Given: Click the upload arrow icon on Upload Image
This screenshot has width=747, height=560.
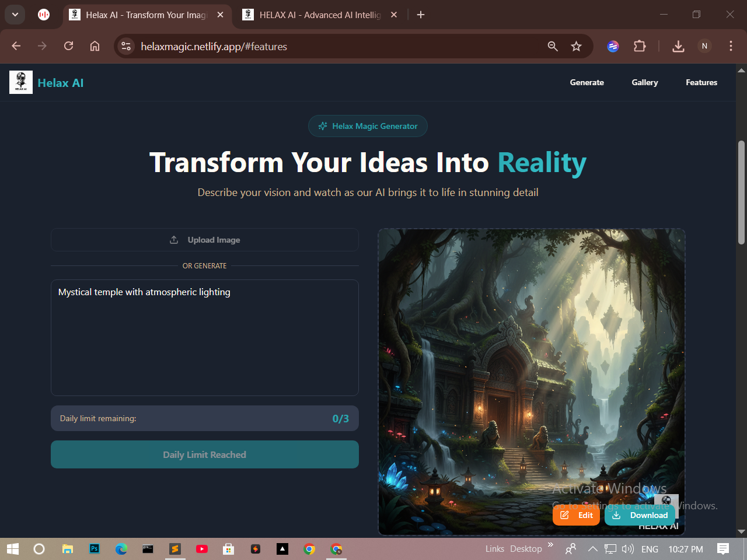Looking at the screenshot, I should click(173, 239).
